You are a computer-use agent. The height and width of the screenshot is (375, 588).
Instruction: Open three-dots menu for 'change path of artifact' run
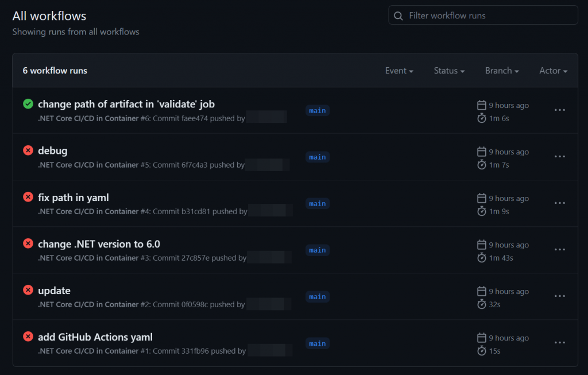click(560, 110)
